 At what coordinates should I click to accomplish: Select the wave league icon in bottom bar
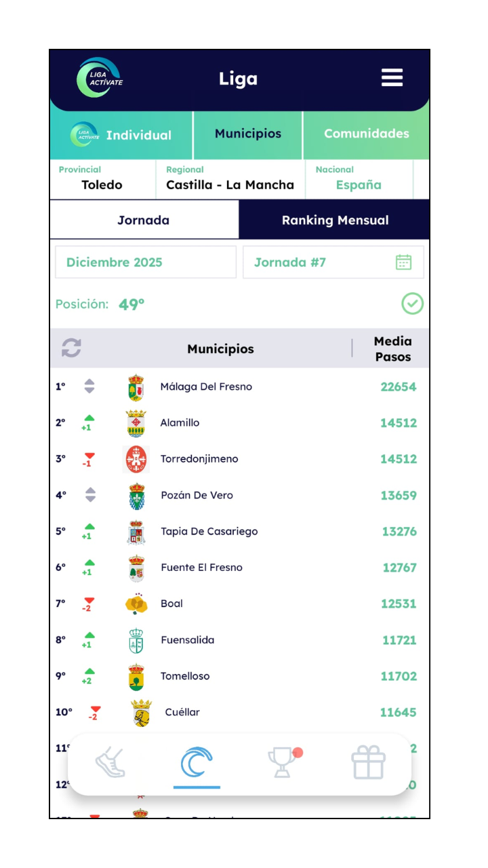tap(197, 762)
